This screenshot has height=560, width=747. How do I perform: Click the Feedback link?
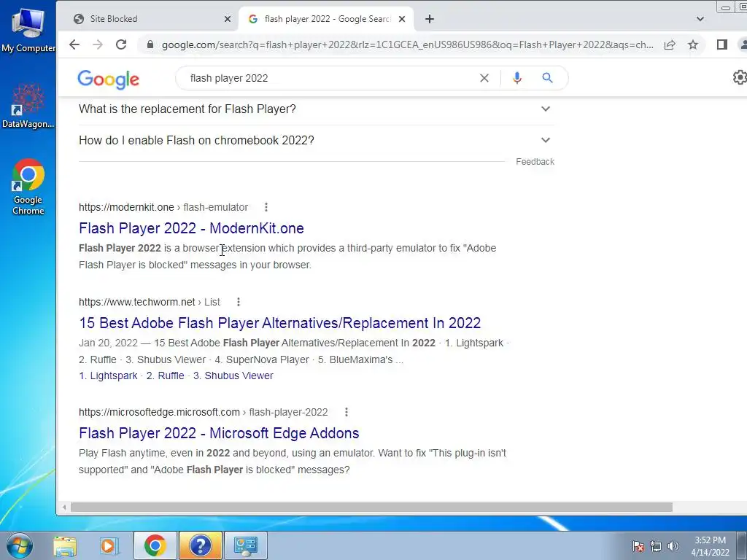coord(535,162)
